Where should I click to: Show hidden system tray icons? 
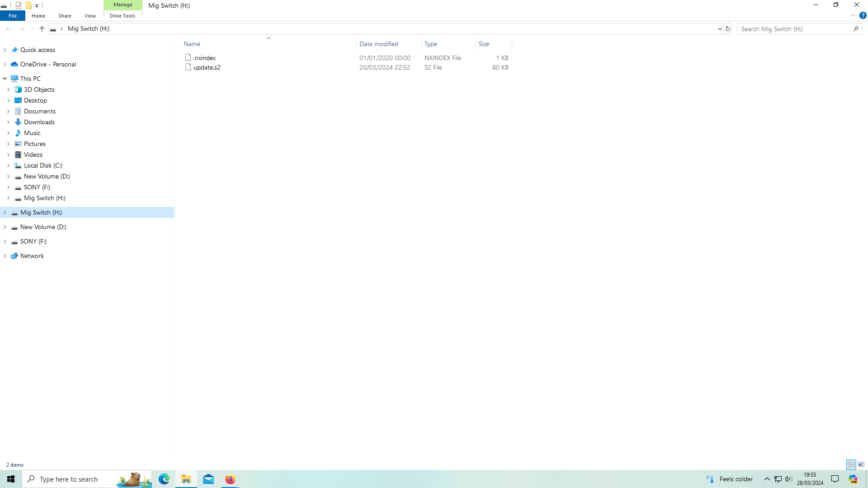[767, 479]
